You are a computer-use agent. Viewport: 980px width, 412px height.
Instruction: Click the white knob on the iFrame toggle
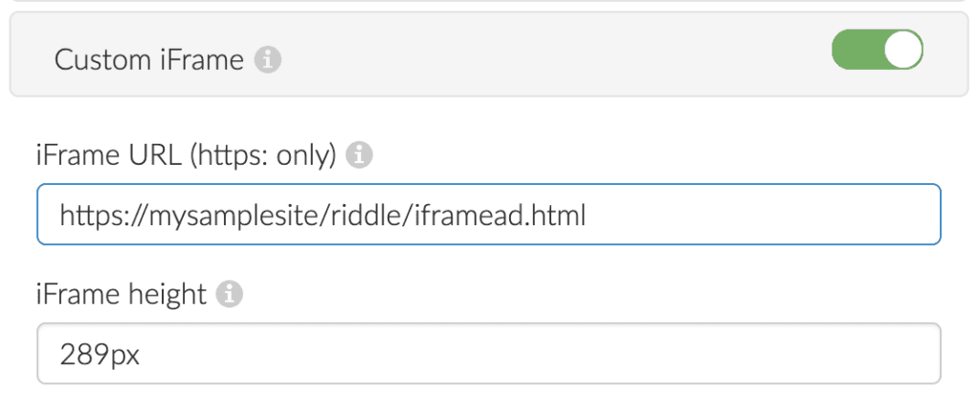(903, 50)
